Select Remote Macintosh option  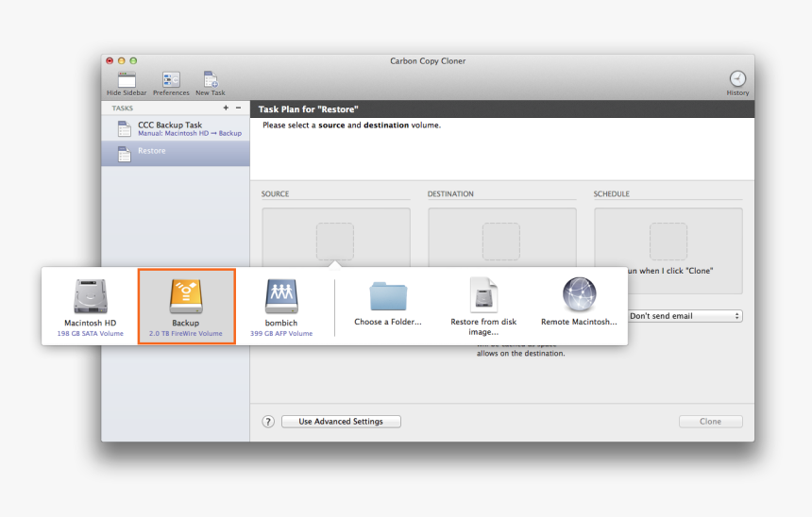tap(579, 302)
